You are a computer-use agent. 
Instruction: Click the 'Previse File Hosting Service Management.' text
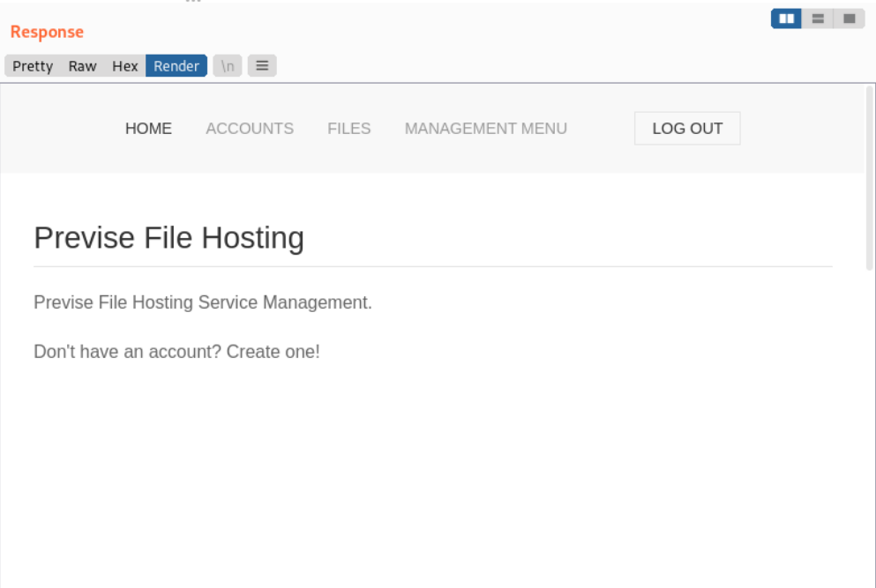pyautogui.click(x=203, y=302)
